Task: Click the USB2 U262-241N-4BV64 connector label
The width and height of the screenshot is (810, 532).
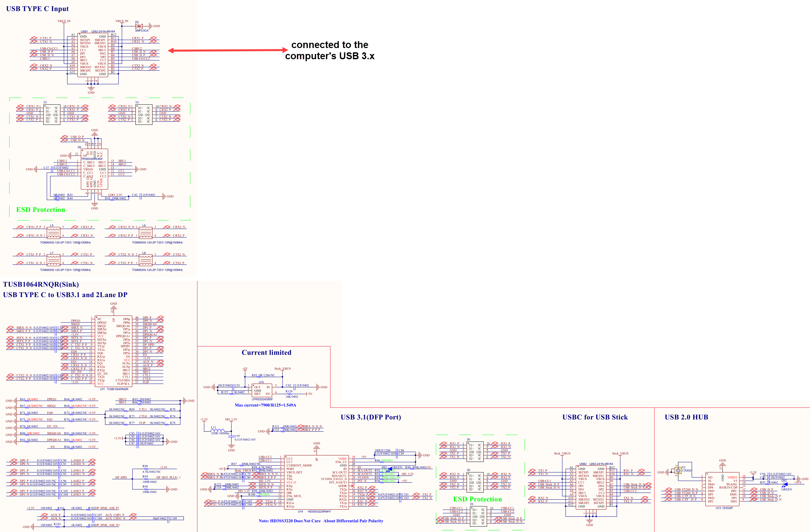Action: coord(596,464)
